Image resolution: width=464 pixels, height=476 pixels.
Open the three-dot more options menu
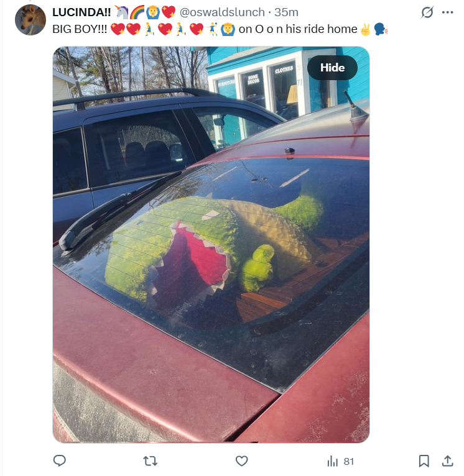coord(448,12)
